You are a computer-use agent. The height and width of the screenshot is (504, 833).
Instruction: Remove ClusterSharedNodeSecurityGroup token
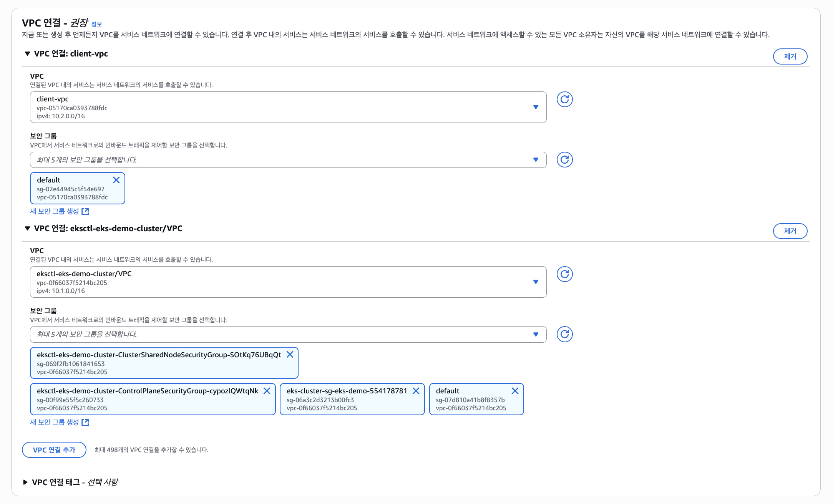pyautogui.click(x=290, y=355)
